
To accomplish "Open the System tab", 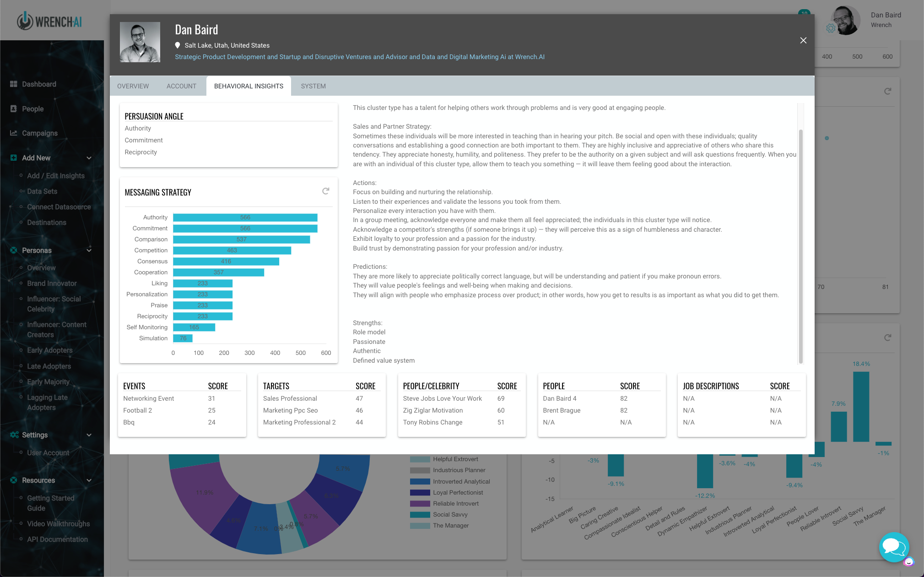I will (x=313, y=86).
